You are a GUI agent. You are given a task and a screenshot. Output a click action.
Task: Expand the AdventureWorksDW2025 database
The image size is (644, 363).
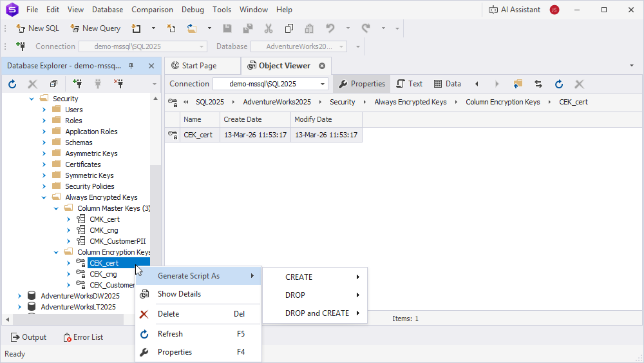coord(19,296)
